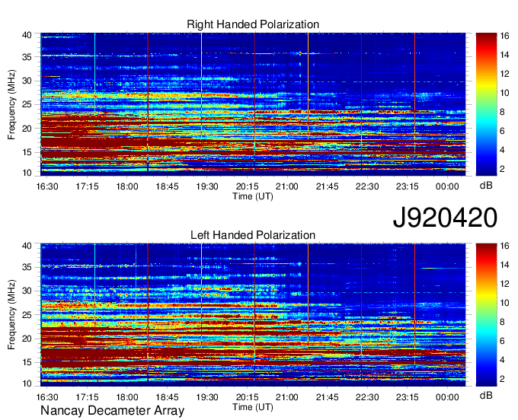Viewport: 518px width, 420px height.
Task: Click the 17:15 time tick on Left Handed plot
Action: click(87, 397)
